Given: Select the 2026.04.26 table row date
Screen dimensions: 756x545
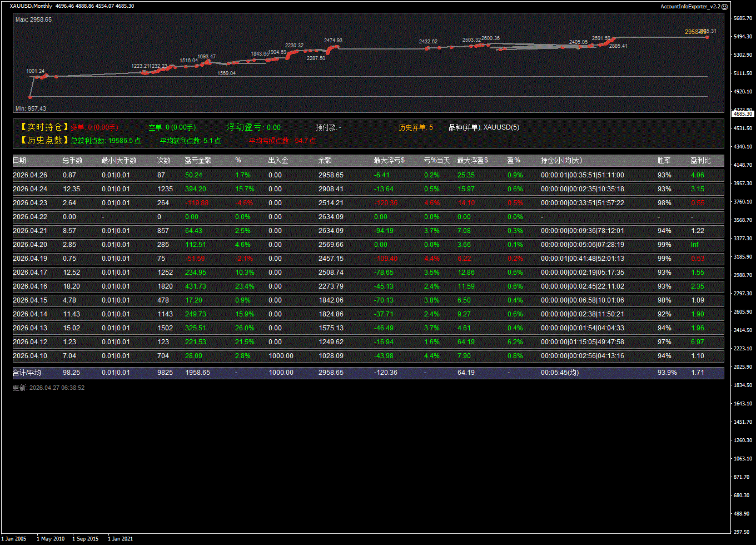Looking at the screenshot, I should 29,175.
